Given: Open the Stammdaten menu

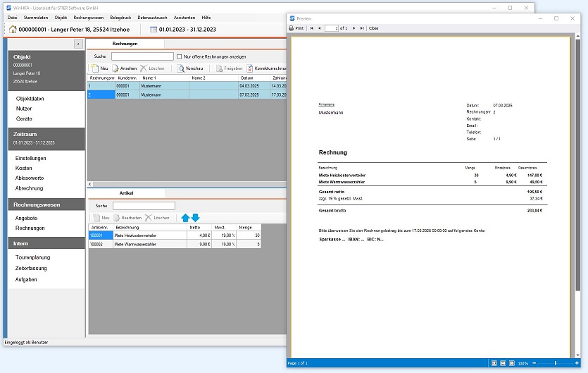Looking at the screenshot, I should pyautogui.click(x=35, y=17).
